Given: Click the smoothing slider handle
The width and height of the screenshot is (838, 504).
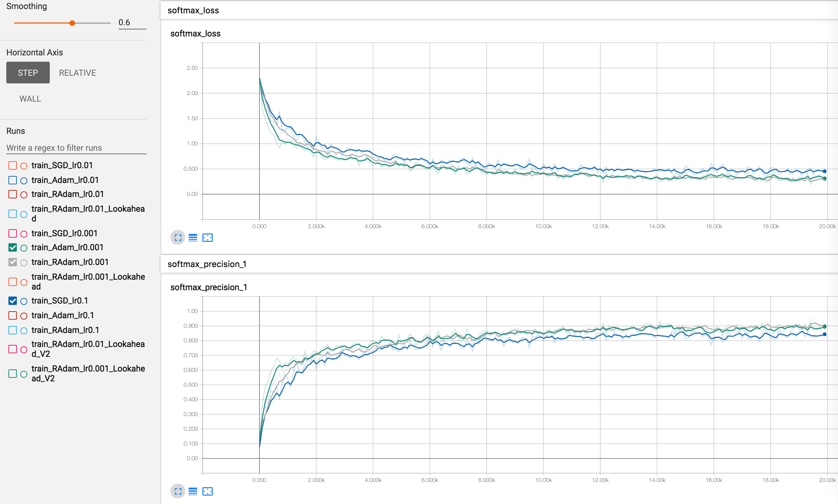Looking at the screenshot, I should tap(72, 23).
